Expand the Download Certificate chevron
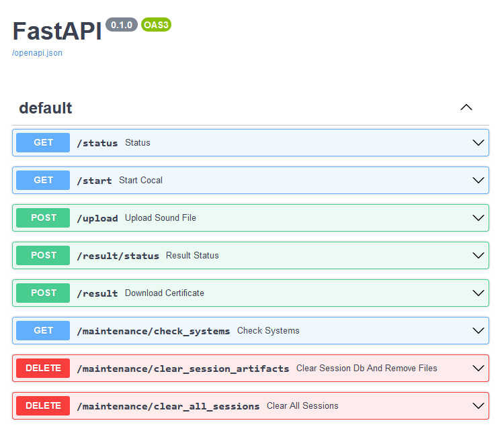 coord(478,293)
